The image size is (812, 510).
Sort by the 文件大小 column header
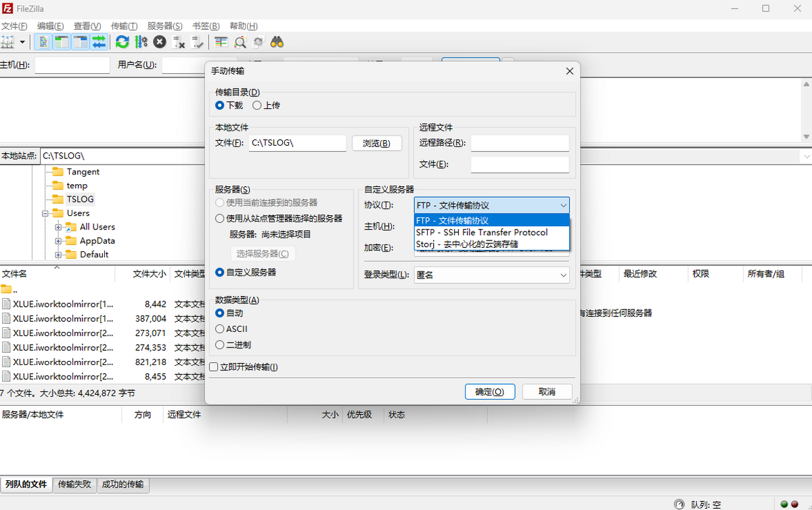(x=143, y=274)
